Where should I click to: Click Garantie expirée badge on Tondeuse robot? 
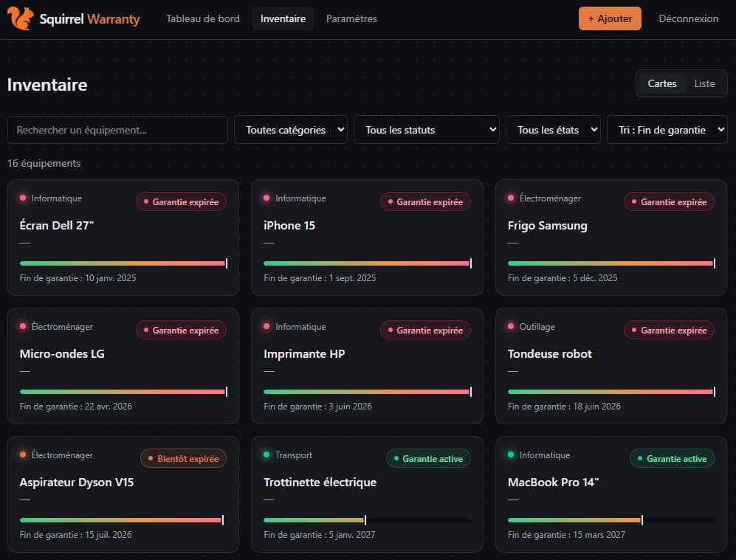tap(669, 331)
